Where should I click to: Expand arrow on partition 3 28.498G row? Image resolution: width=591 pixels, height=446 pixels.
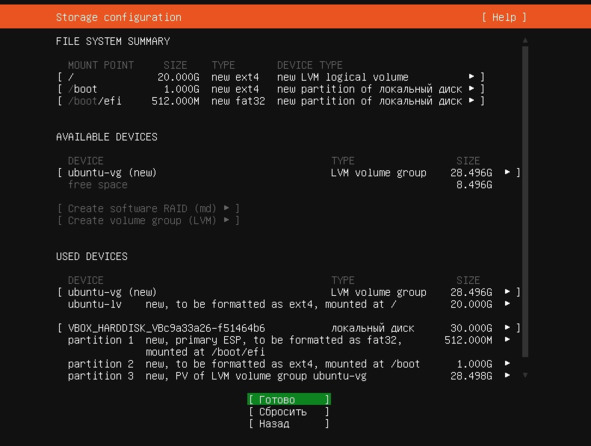507,375
